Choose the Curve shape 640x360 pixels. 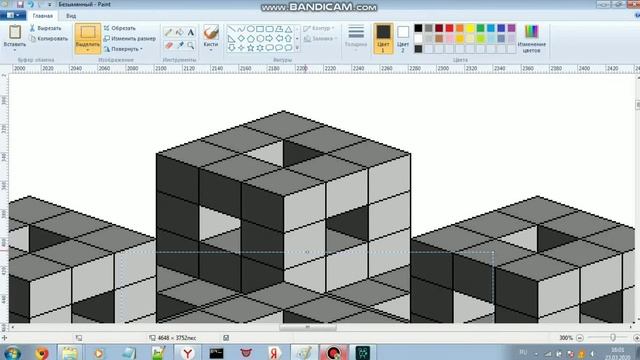click(x=241, y=29)
